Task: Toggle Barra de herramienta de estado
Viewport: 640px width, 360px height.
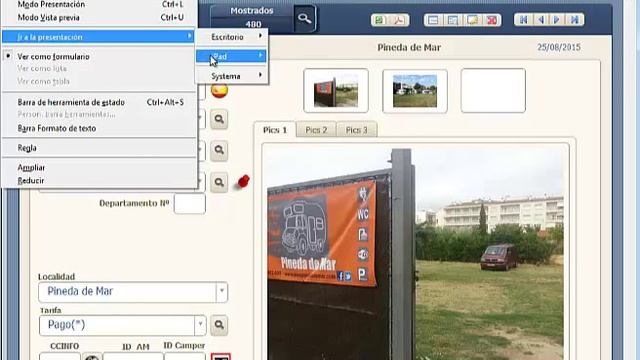Action: pos(99,102)
